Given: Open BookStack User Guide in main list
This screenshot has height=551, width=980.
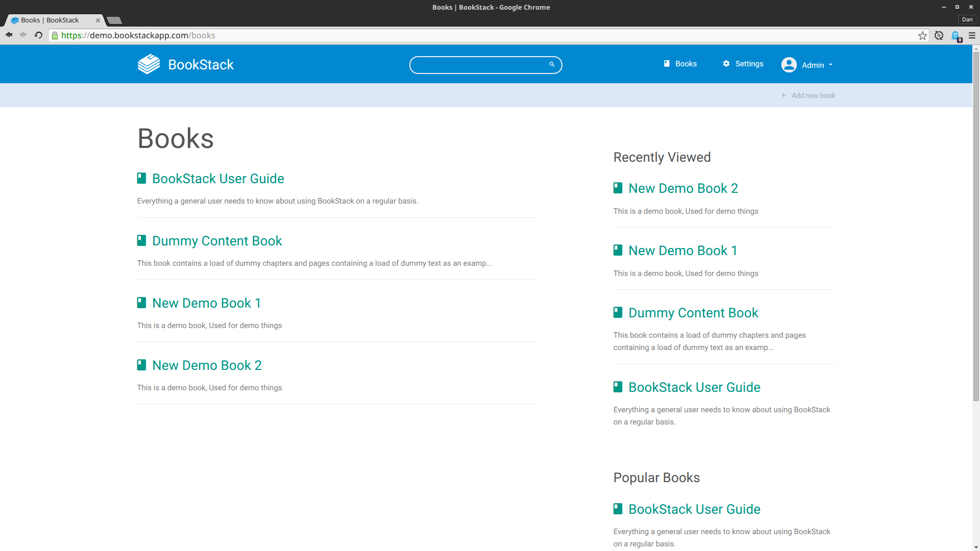Looking at the screenshot, I should pyautogui.click(x=218, y=179).
